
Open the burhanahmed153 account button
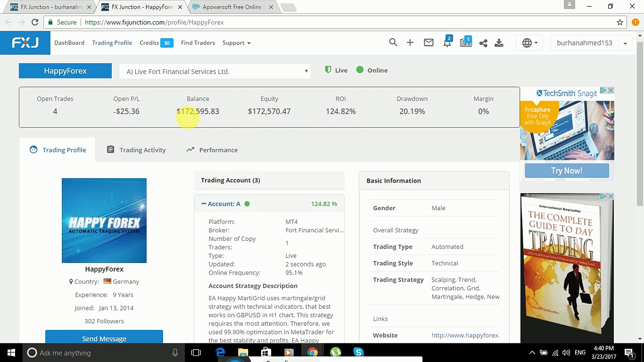pyautogui.click(x=585, y=43)
